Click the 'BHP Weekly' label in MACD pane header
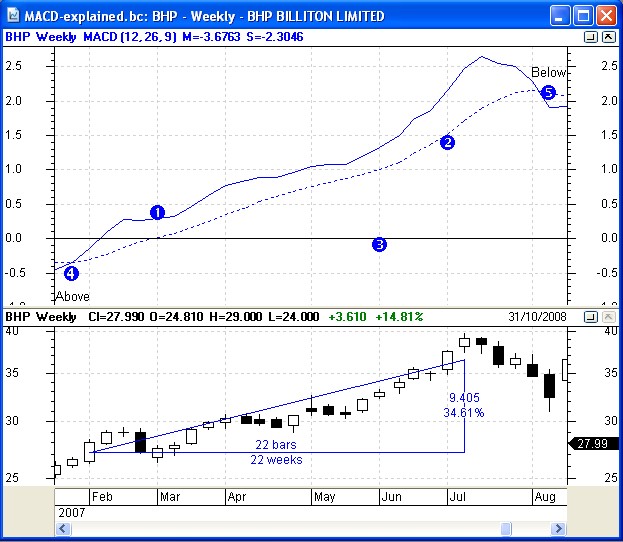Viewport: 623px width, 542px height. [x=41, y=37]
